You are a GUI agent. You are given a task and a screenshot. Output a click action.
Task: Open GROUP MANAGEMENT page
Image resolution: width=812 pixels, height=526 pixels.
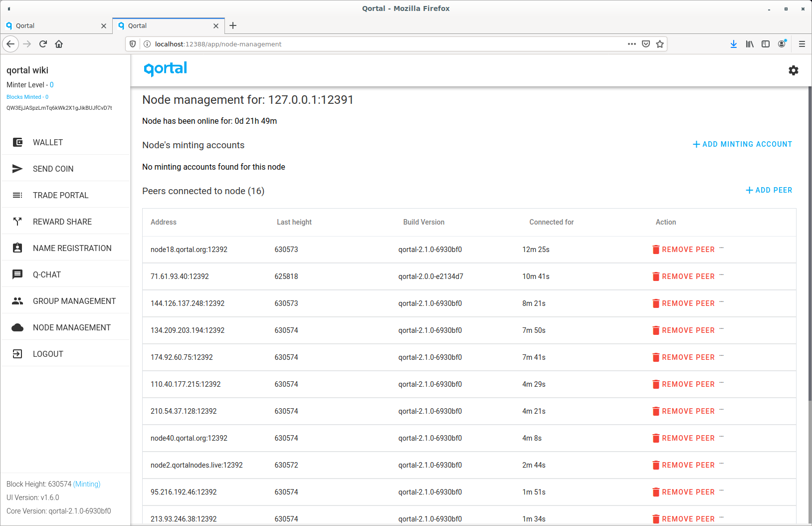coord(65,301)
